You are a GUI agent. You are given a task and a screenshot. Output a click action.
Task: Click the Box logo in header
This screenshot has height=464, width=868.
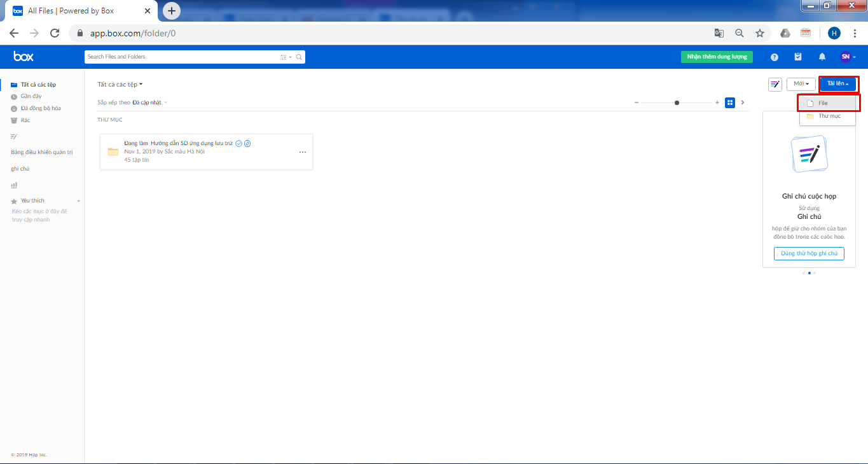point(24,57)
